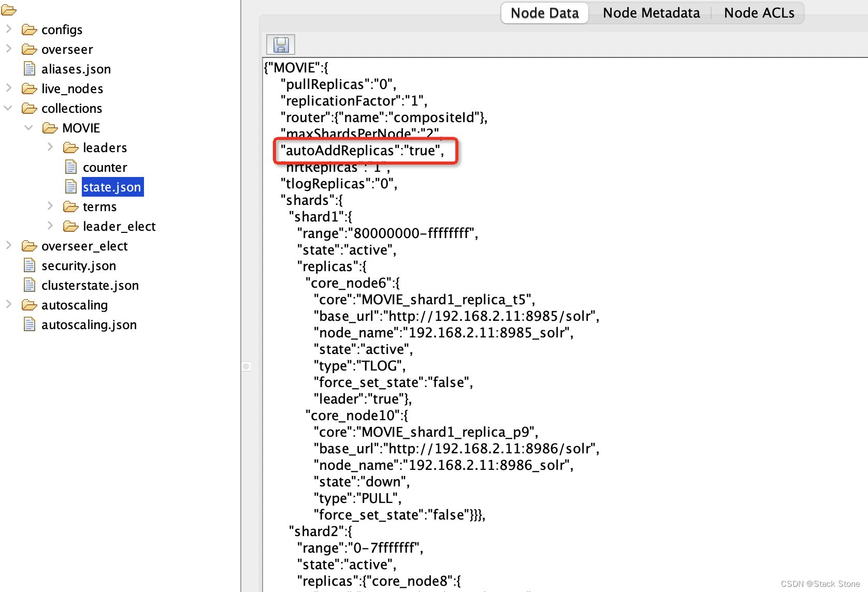
Task: Open the Node Metadata tab
Action: click(651, 13)
